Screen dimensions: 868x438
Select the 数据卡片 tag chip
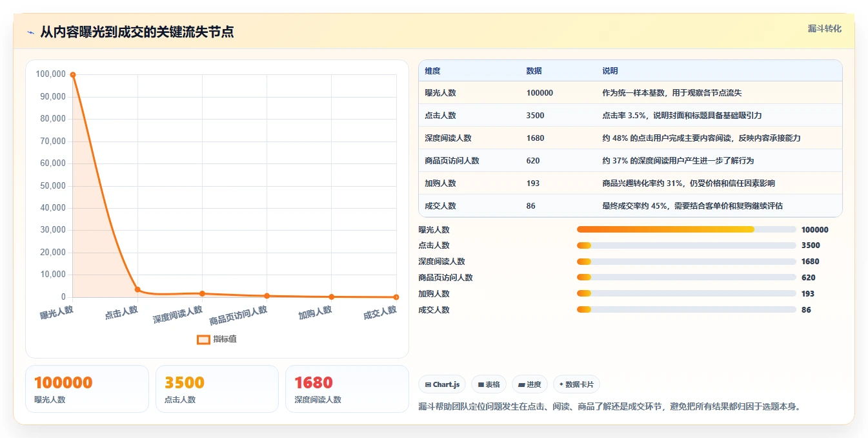[x=576, y=384]
